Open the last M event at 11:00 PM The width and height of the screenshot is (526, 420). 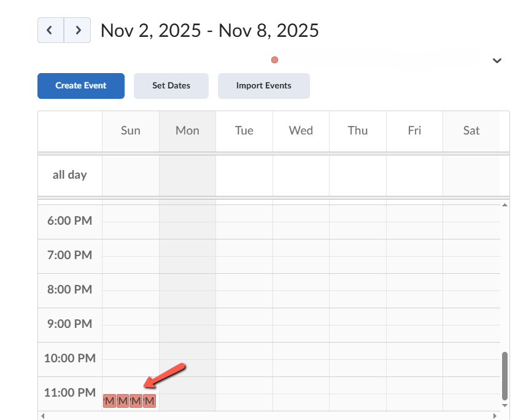(x=149, y=401)
